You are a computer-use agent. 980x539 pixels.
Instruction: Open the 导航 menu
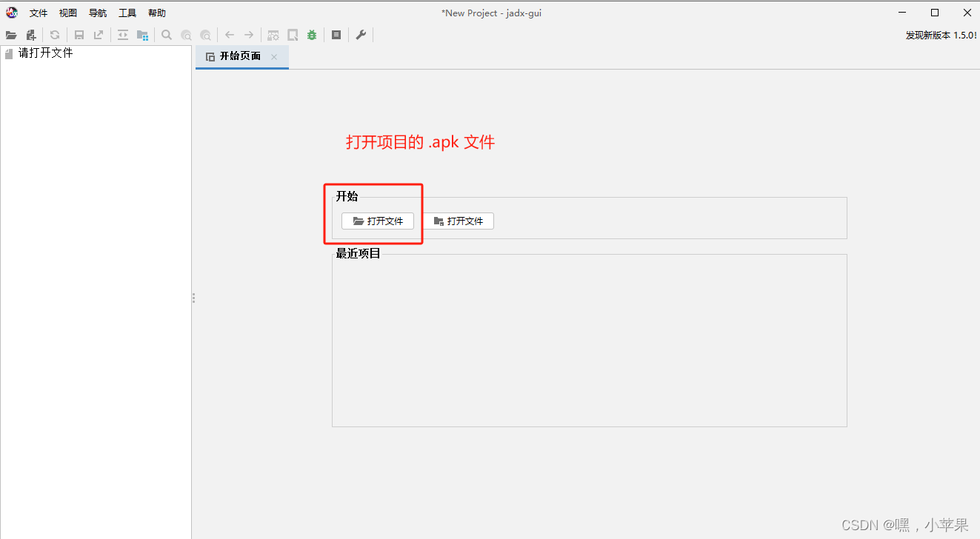[x=98, y=13]
